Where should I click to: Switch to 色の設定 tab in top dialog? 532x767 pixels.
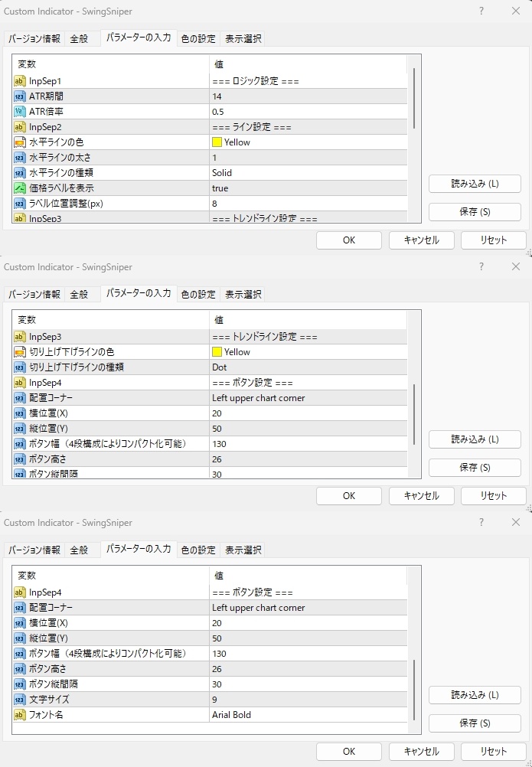(x=198, y=39)
